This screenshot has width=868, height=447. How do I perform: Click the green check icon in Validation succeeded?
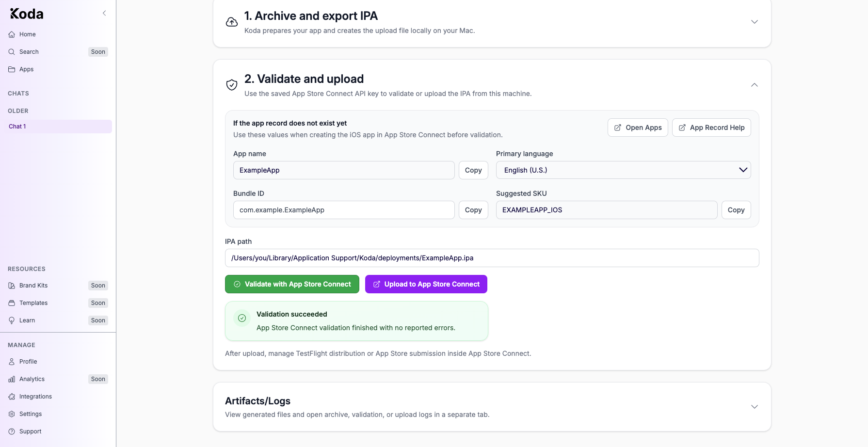[x=242, y=318]
